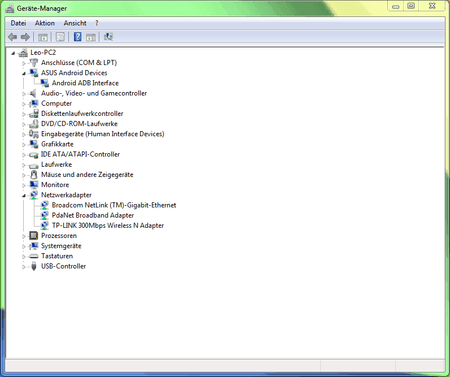
Task: Collapse the Leo-PC2 root node
Action: (x=13, y=53)
